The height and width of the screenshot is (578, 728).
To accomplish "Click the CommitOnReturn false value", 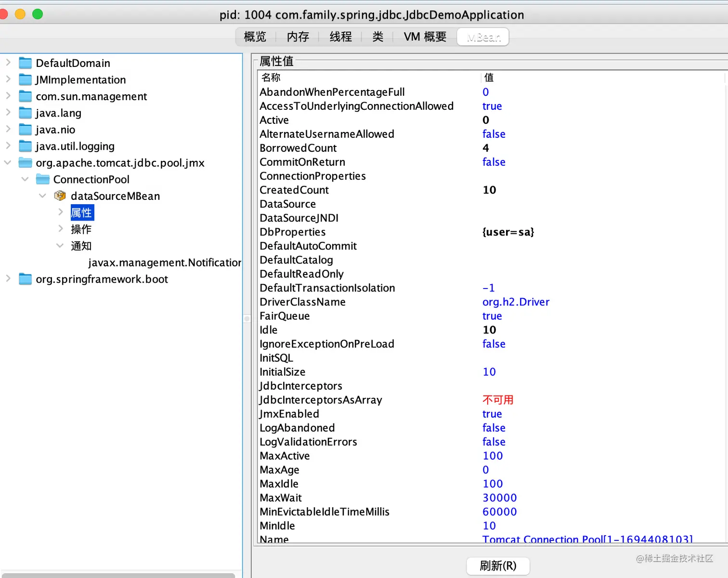I will pyautogui.click(x=494, y=162).
